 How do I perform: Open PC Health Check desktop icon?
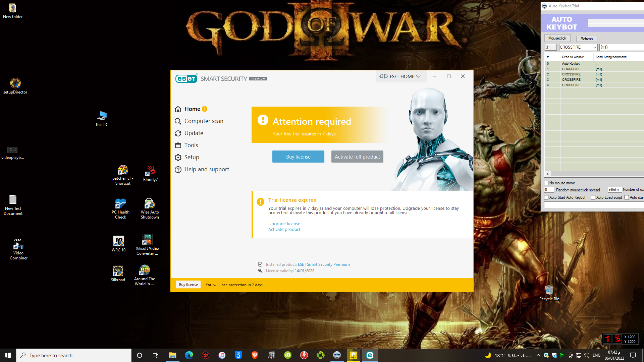point(120,208)
